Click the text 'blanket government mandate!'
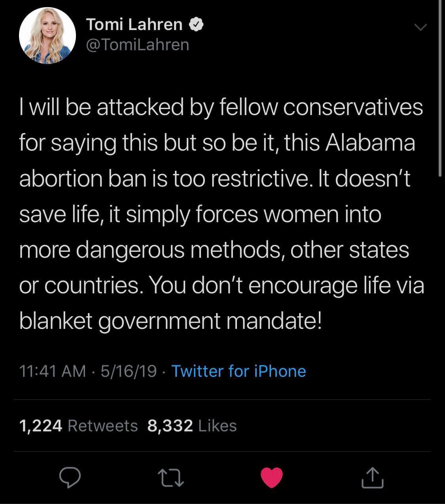The width and height of the screenshot is (445, 504). tap(170, 321)
